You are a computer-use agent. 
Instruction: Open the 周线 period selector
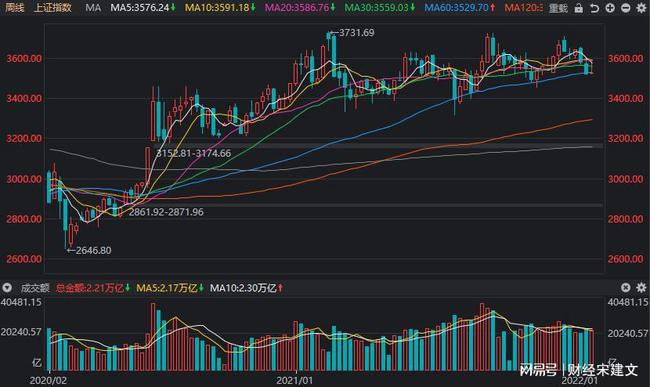[x=14, y=7]
